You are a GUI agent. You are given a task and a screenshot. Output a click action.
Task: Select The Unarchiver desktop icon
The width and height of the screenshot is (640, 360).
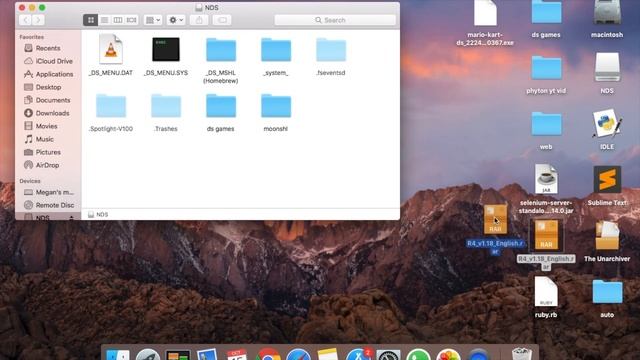point(607,241)
